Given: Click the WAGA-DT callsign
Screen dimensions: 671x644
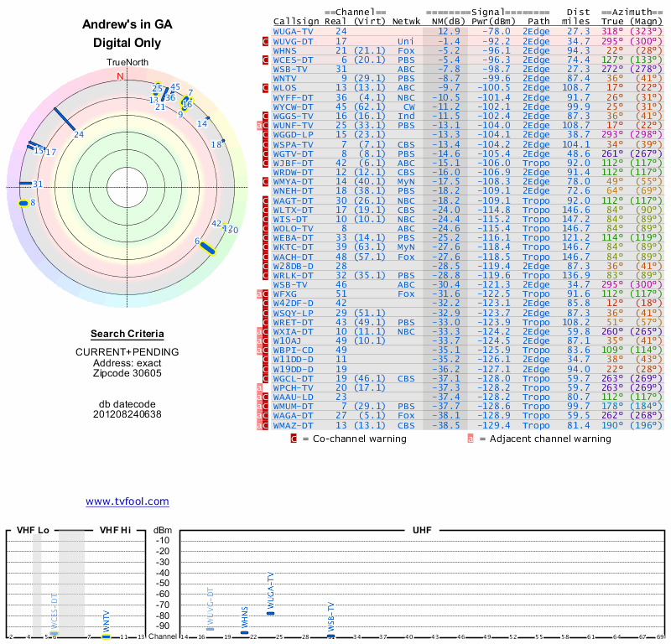Looking at the screenshot, I should (293, 416).
